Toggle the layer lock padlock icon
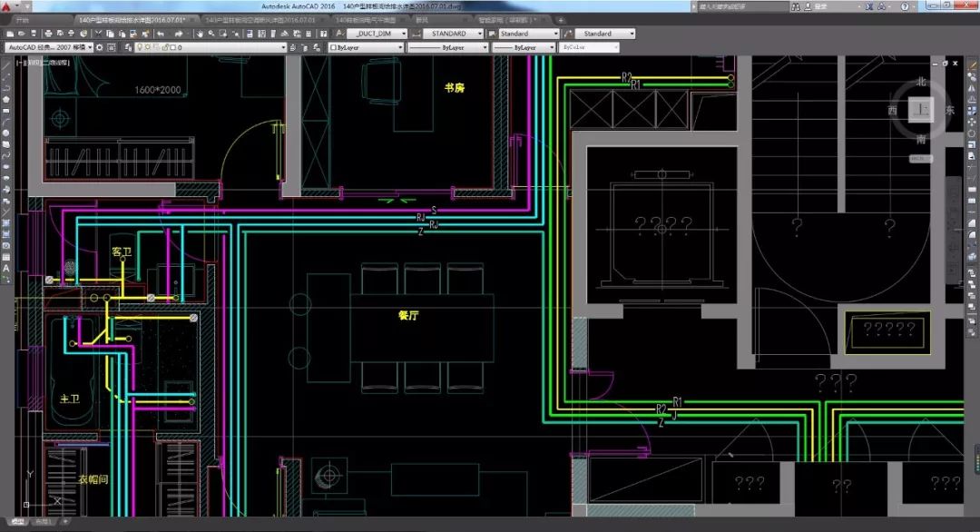The image size is (980, 532). [165, 47]
